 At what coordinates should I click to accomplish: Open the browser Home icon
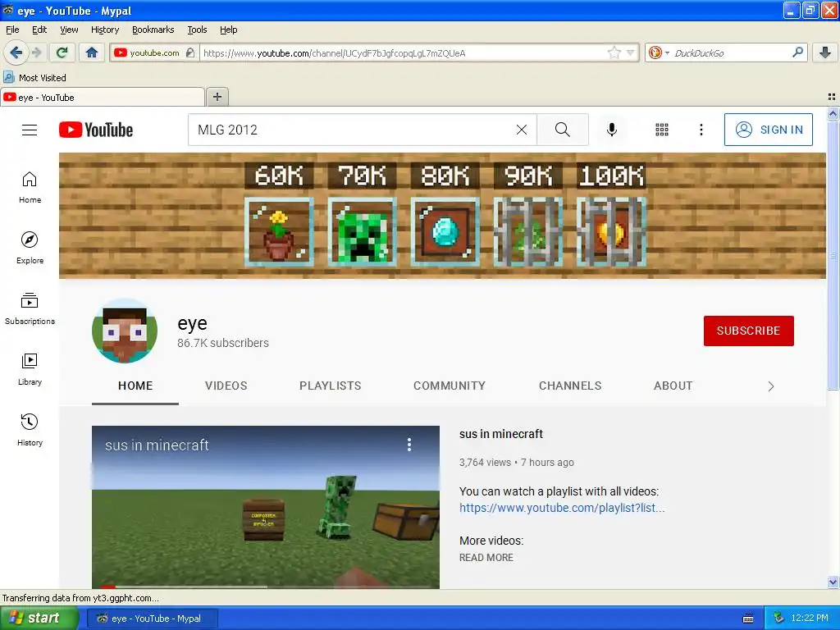[92, 52]
